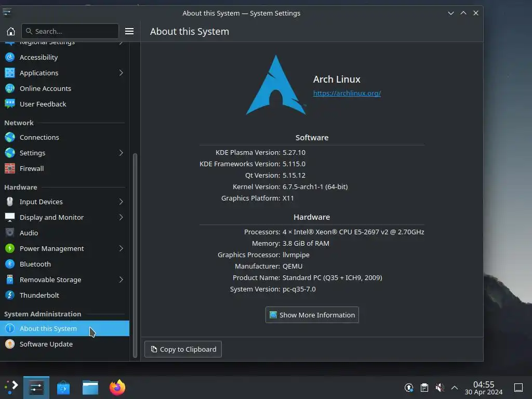The image size is (532, 399).
Task: Select the Thunderbolt entry
Action: tap(64, 296)
